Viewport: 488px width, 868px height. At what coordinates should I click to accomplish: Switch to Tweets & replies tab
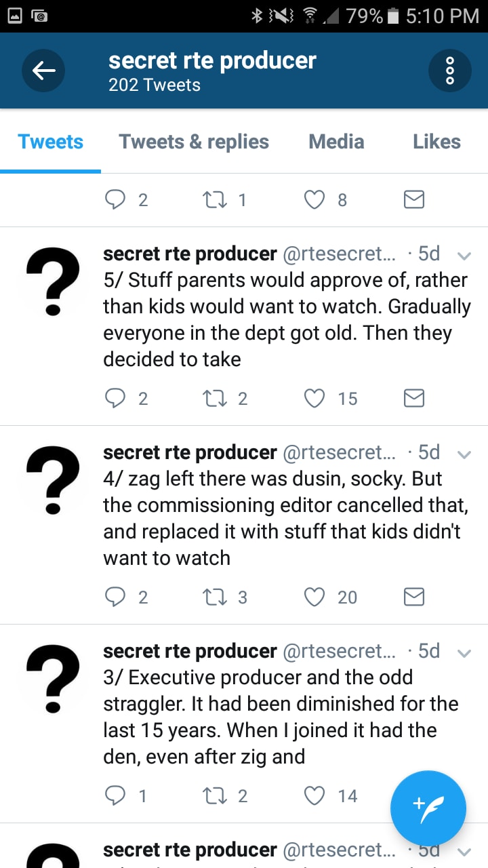[x=194, y=142]
